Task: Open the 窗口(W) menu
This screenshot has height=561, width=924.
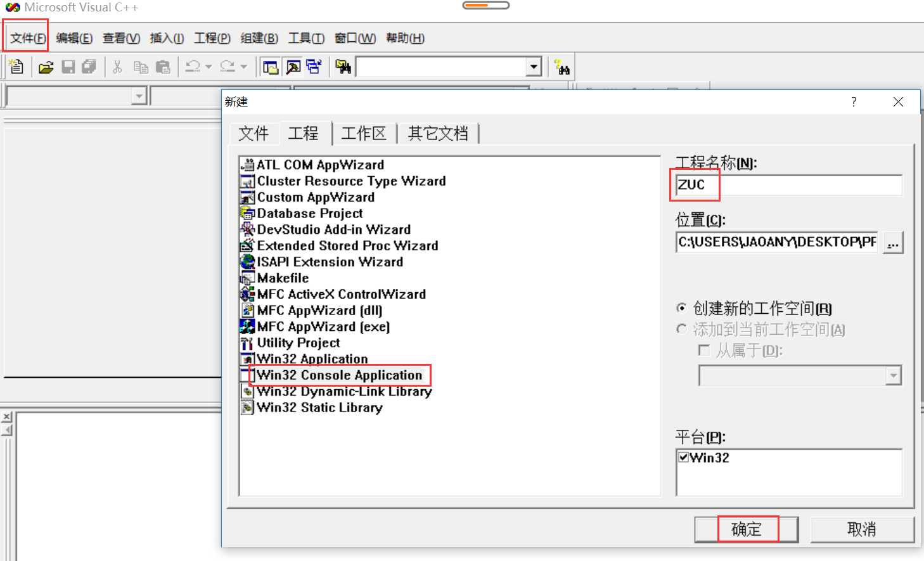Action: click(x=355, y=38)
